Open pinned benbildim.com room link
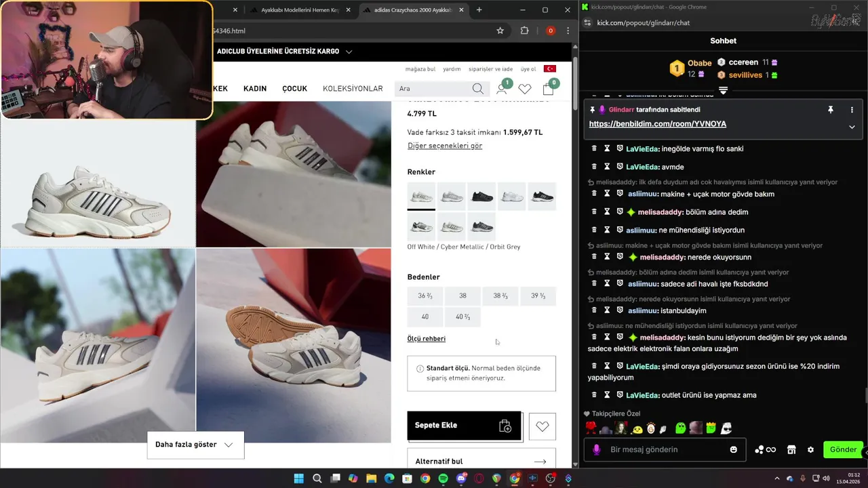 [x=658, y=124]
